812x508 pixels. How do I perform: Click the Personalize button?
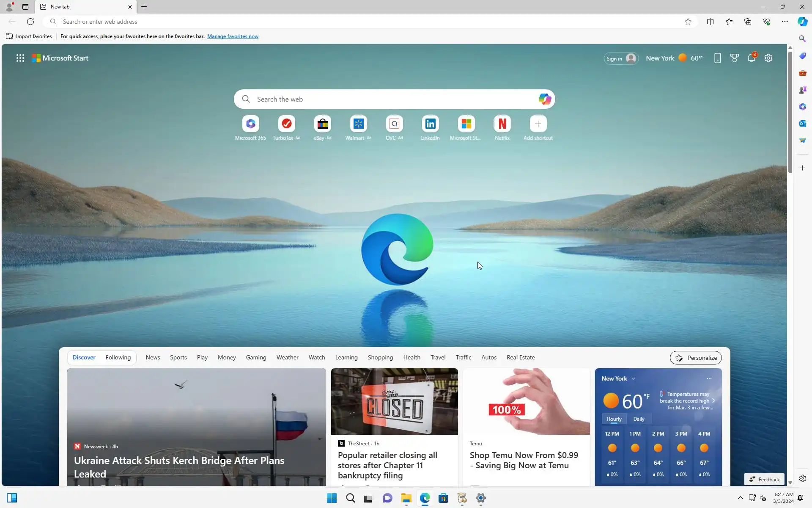tap(696, 358)
